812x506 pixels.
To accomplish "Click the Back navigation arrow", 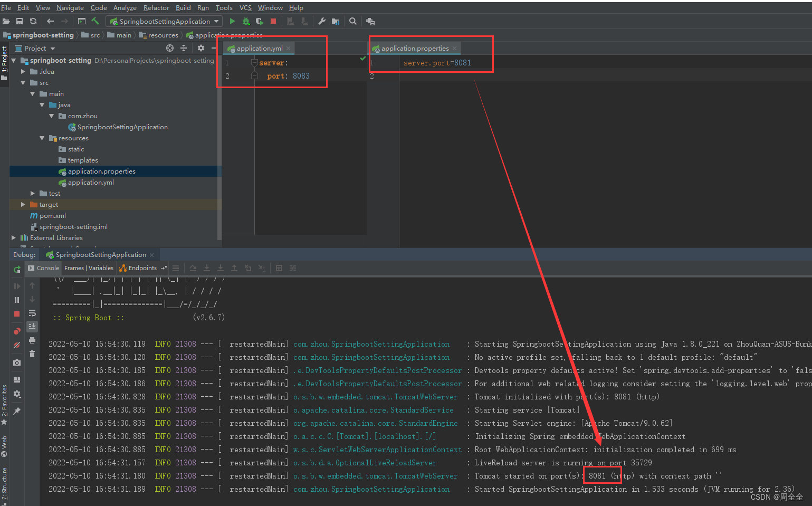I will point(50,21).
